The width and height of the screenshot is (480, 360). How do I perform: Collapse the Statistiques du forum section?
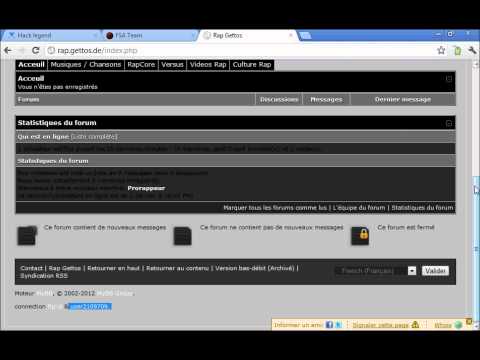click(449, 123)
